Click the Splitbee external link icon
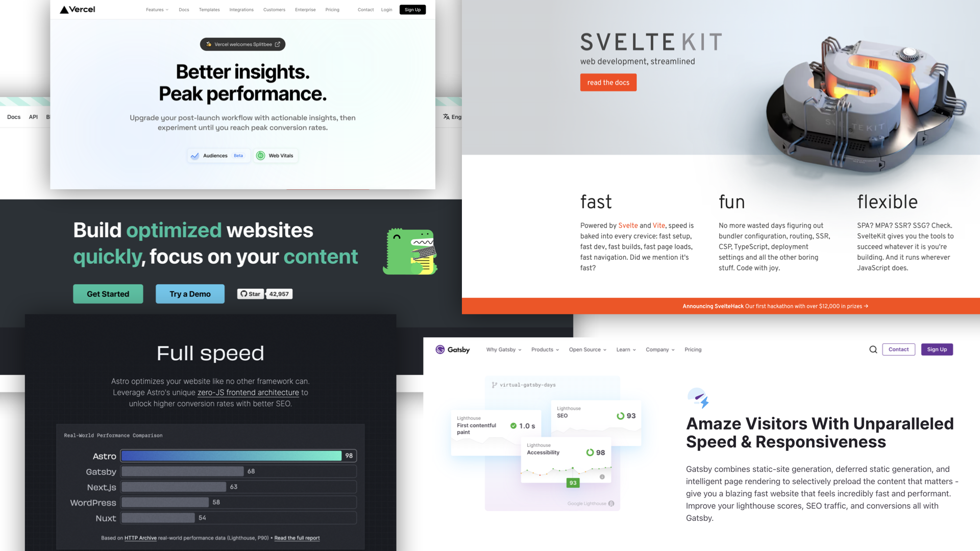The image size is (980, 551). [x=277, y=44]
